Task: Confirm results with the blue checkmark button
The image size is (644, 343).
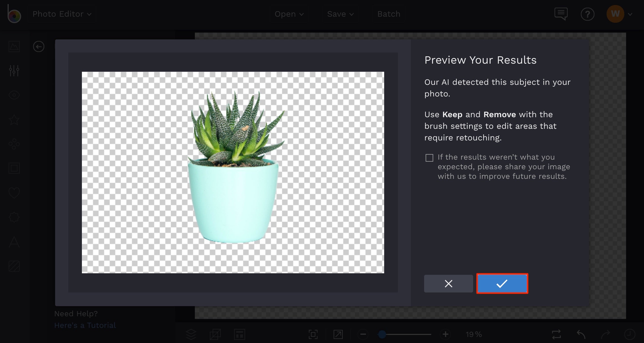Action: [x=502, y=284]
